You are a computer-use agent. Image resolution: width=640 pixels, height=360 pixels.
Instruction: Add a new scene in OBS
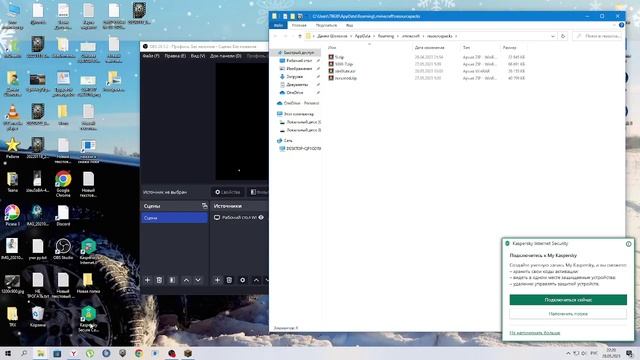tap(147, 280)
